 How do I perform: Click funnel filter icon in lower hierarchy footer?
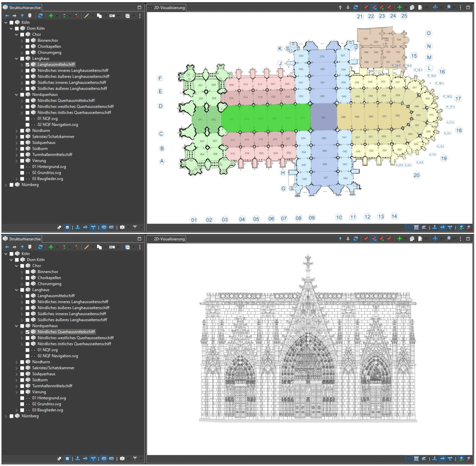pyautogui.click(x=135, y=459)
